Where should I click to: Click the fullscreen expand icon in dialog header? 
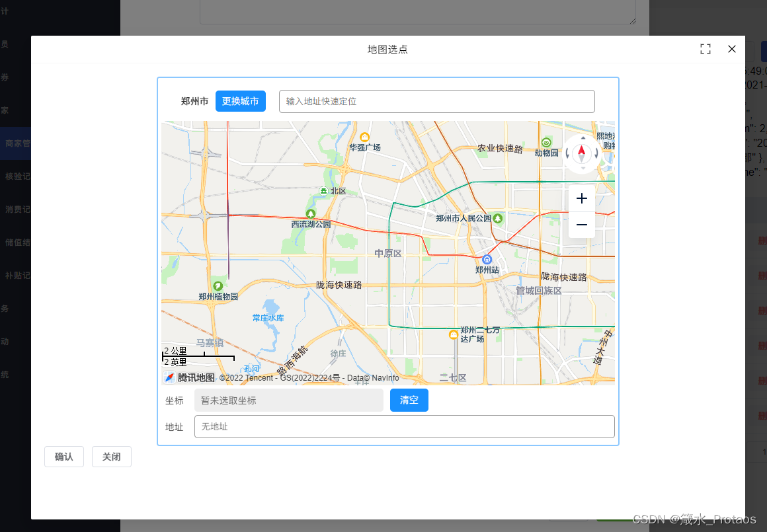[x=705, y=49]
